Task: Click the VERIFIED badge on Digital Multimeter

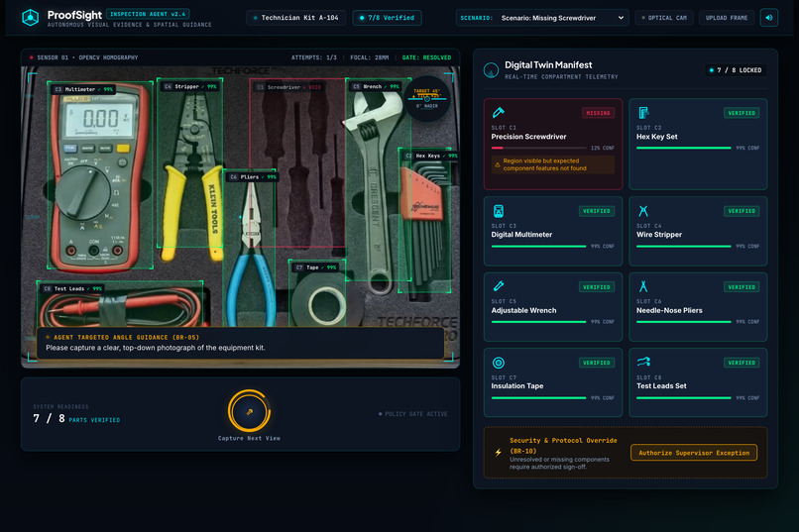Action: tap(596, 211)
